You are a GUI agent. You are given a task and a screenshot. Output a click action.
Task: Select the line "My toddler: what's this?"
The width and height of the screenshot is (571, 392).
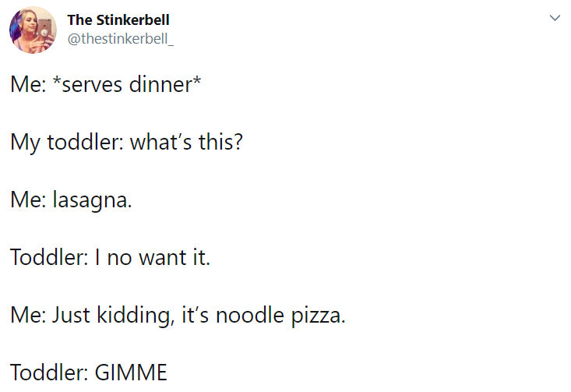coord(126,142)
